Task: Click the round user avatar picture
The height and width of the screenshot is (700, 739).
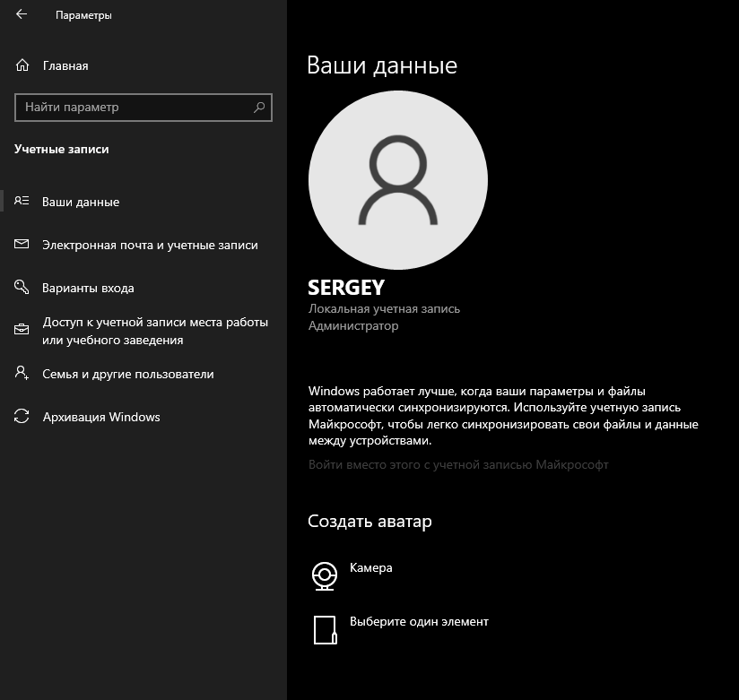Action: tap(398, 180)
